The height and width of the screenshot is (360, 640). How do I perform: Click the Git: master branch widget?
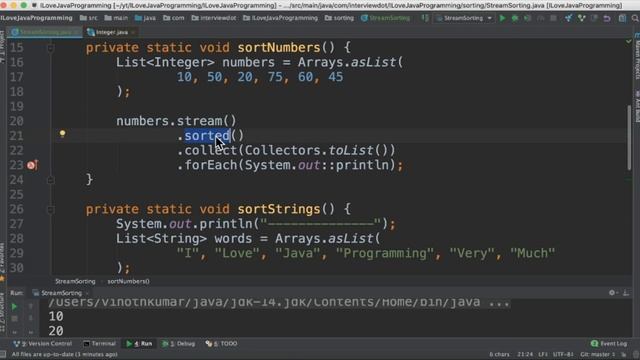pyautogui.click(x=597, y=355)
